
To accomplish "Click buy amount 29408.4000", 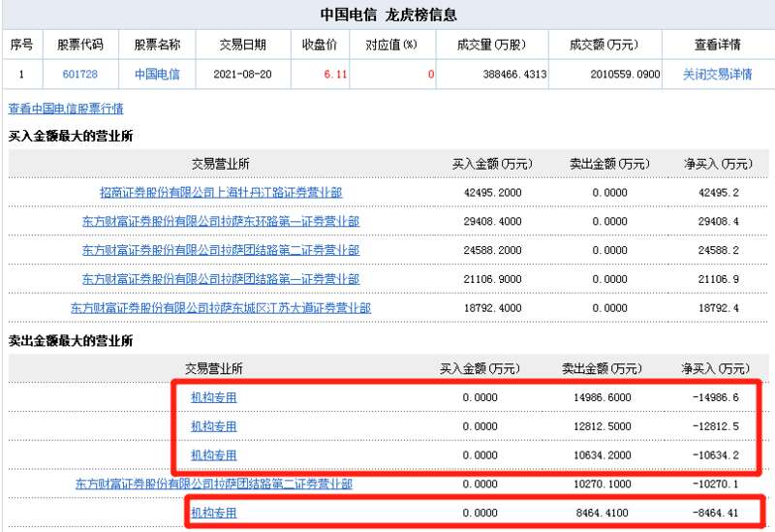I will point(492,221).
